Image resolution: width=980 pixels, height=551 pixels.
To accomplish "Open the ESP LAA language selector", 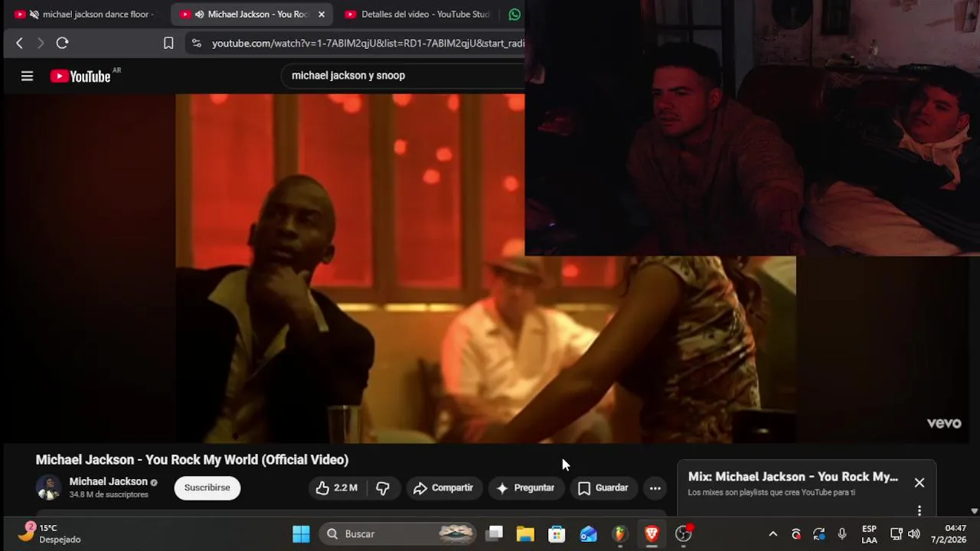I will coord(869,534).
